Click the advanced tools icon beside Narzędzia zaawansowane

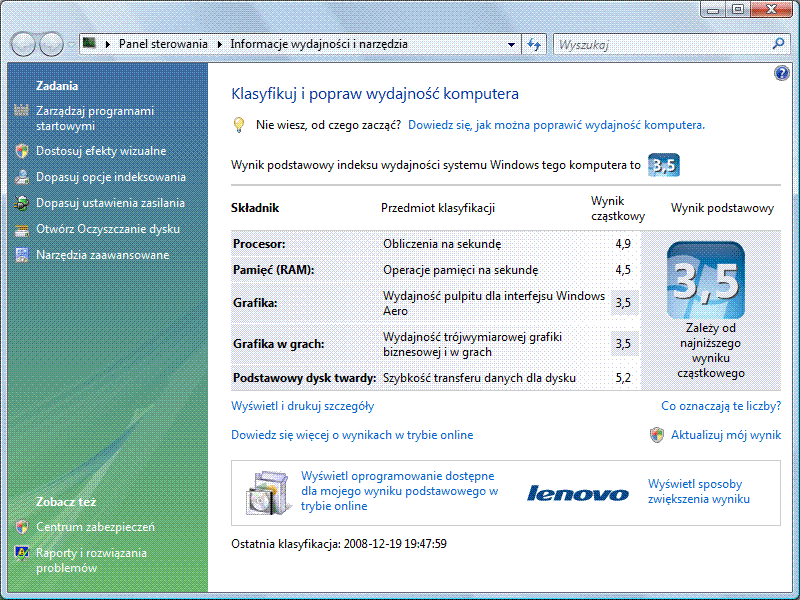21,255
